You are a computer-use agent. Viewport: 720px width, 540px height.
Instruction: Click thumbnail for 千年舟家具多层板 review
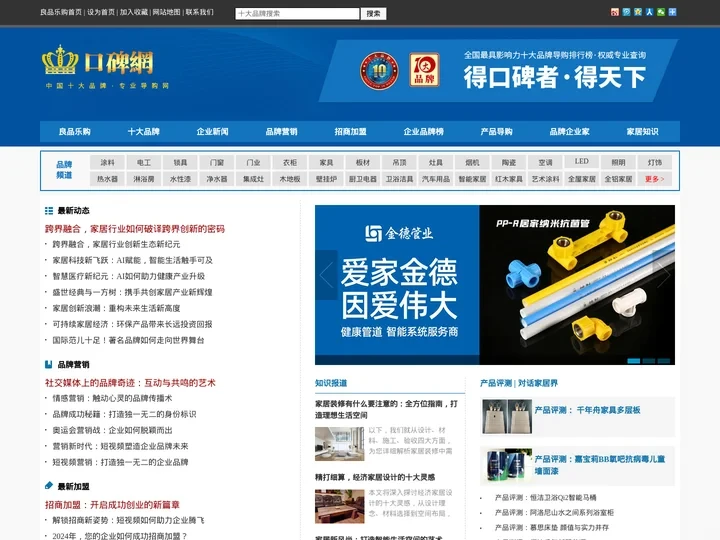[x=507, y=416]
